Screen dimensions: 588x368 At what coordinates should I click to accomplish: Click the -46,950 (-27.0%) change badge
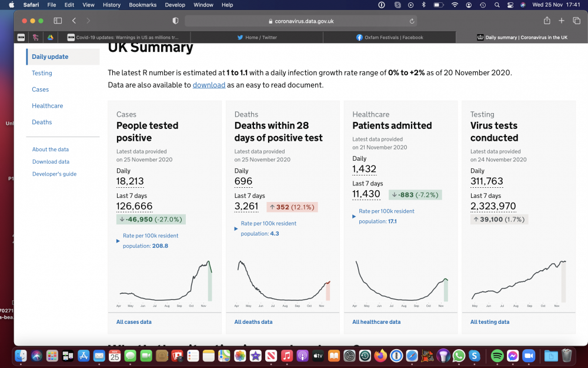click(151, 219)
